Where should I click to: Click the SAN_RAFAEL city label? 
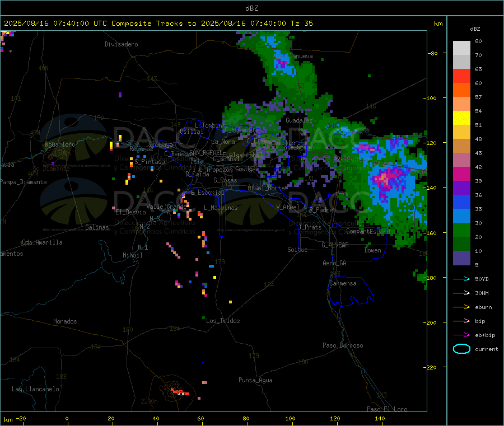click(x=206, y=152)
